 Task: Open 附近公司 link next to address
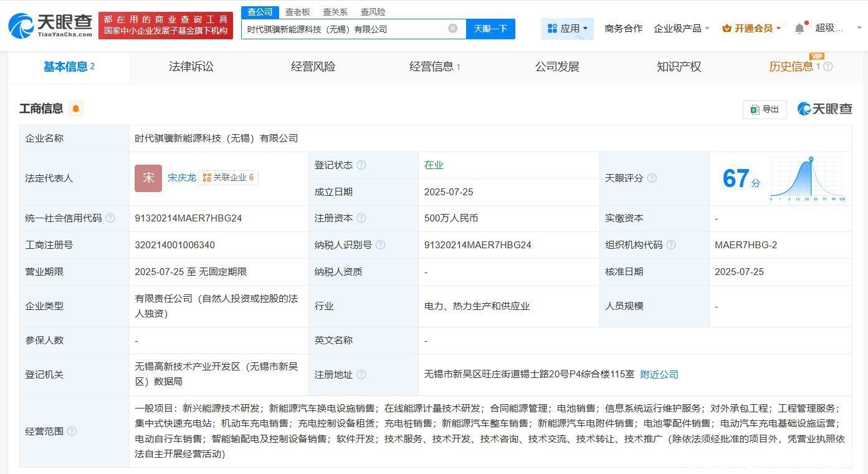[659, 375]
